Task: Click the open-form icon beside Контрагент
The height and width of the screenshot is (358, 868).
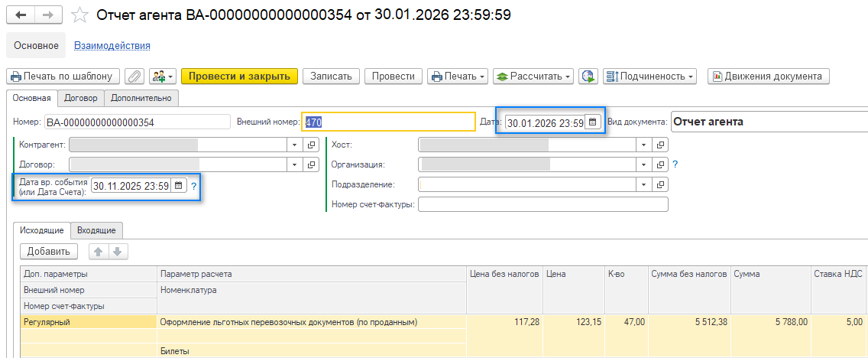Action: [x=311, y=144]
